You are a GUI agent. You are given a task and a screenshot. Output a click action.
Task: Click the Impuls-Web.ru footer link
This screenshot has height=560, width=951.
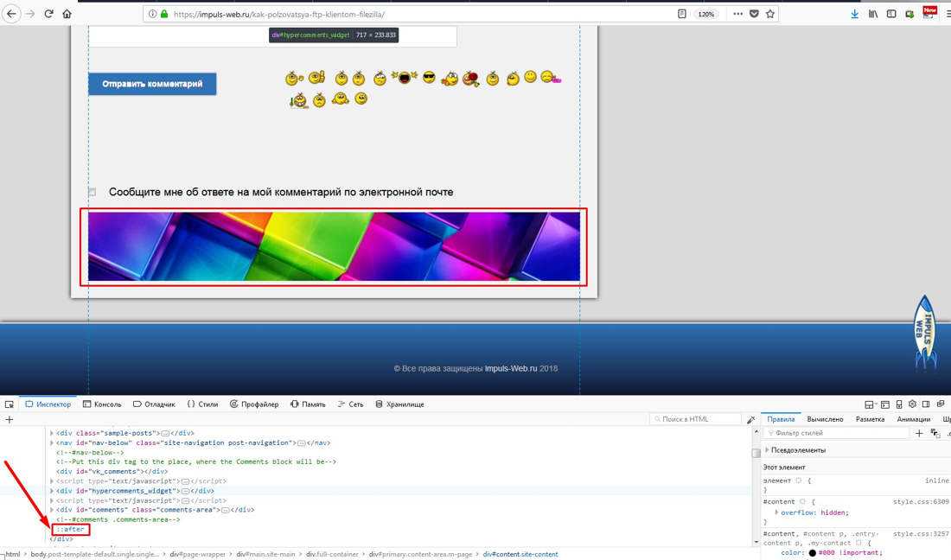(x=511, y=368)
